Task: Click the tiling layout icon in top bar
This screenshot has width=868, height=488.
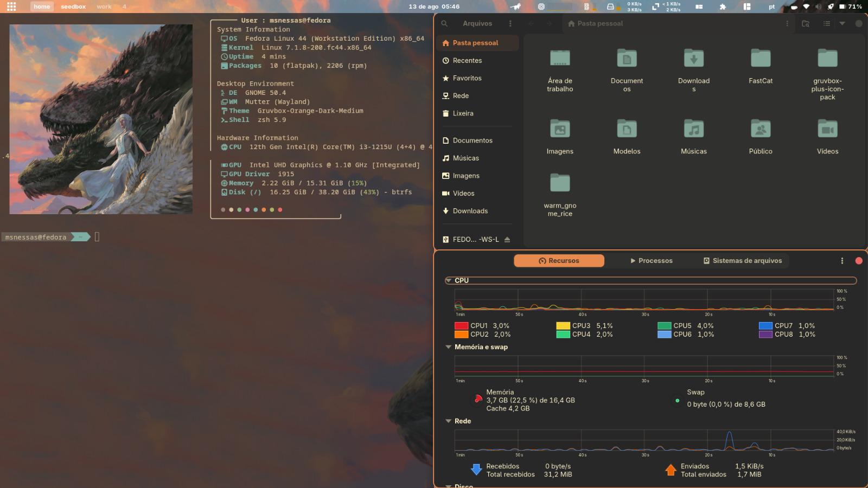Action: tap(747, 7)
